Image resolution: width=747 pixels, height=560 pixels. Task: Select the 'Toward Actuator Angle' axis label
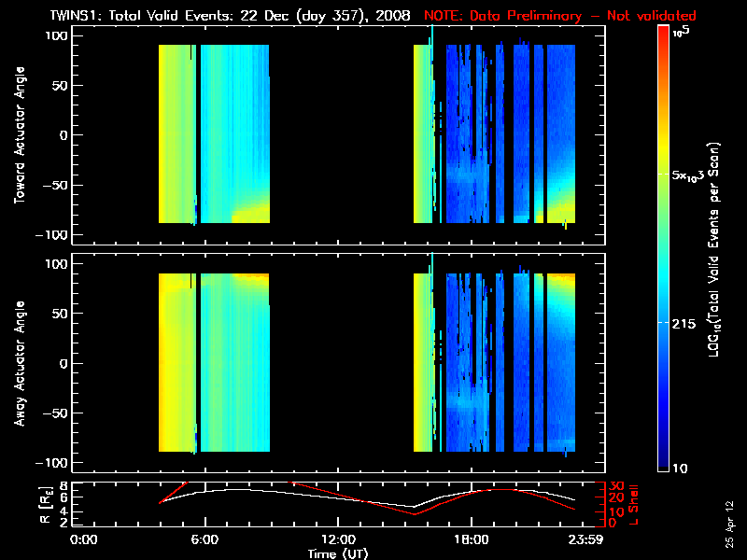[19, 135]
